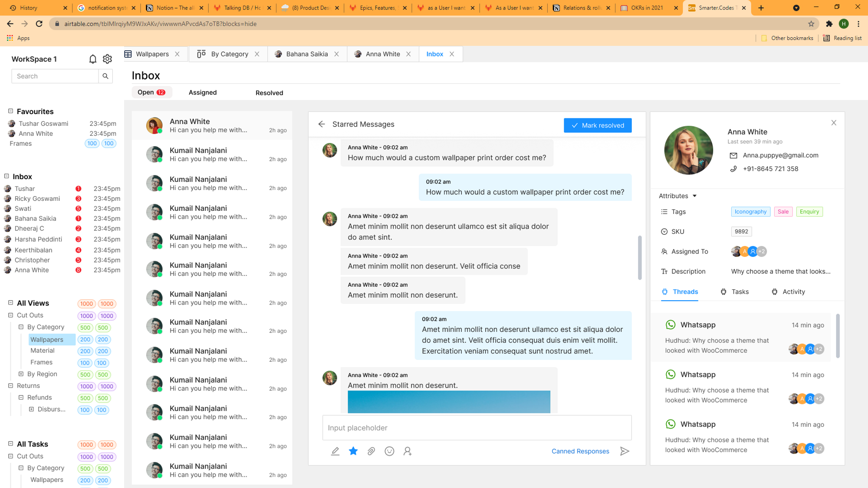868x488 pixels.
Task: Collapse the Favourites section
Action: pos(11,111)
